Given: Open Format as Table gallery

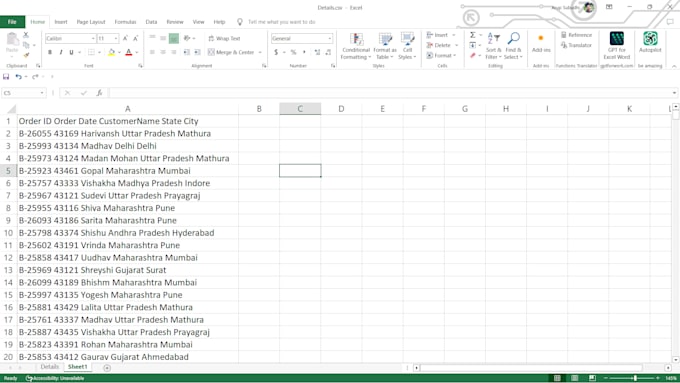Looking at the screenshot, I should click(x=385, y=46).
